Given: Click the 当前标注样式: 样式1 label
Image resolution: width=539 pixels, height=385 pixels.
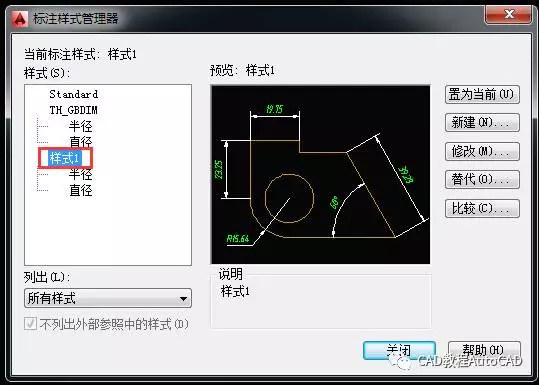Looking at the screenshot, I should [80, 54].
